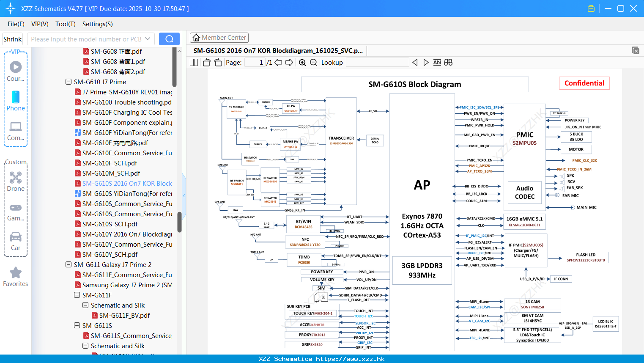Image resolution: width=644 pixels, height=363 pixels.
Task: Go to the next page arrow
Action: pyautogui.click(x=289, y=62)
